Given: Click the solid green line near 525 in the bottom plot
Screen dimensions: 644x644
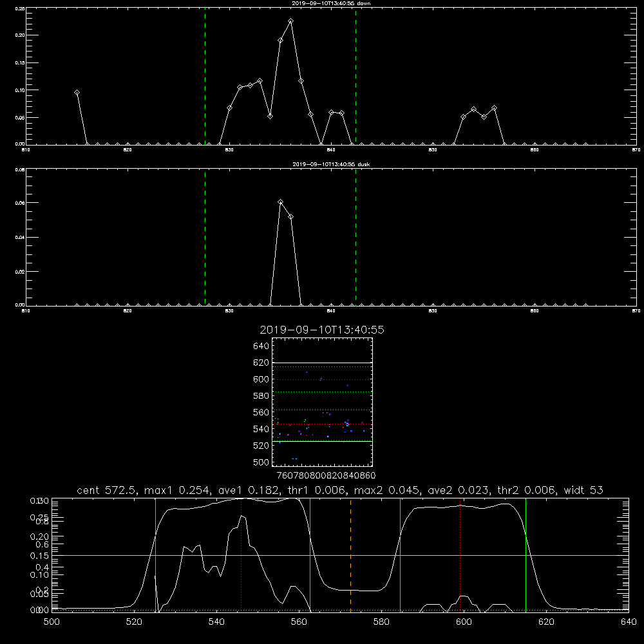Looking at the screenshot, I should click(x=156, y=555).
